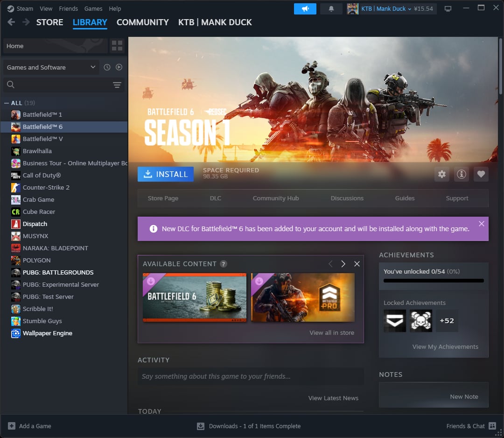Click View My Achievements link

coord(445,346)
